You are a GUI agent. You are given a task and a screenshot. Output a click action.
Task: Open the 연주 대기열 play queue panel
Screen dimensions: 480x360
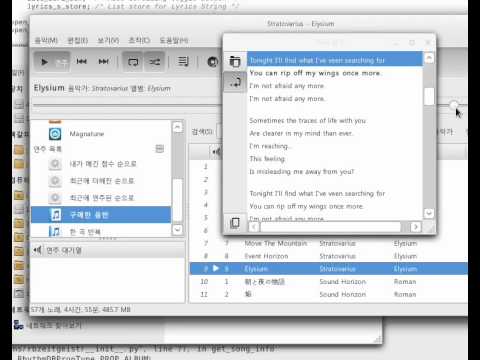pos(107,250)
